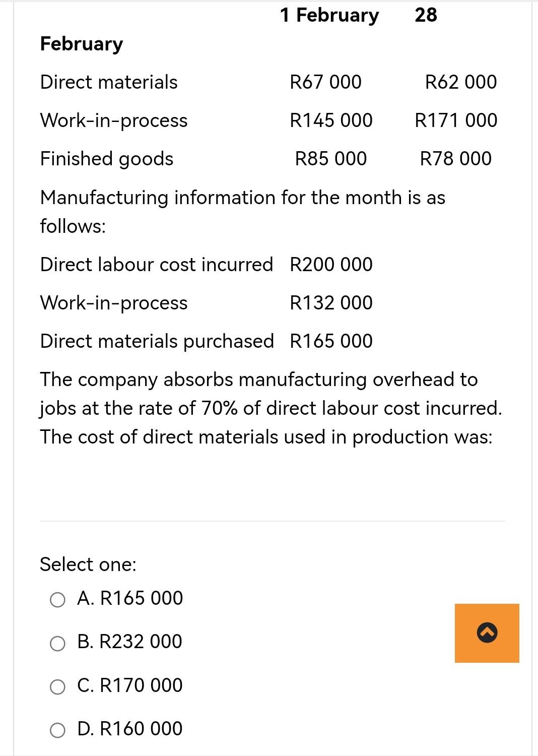Screen dimensions: 538x756
Task: Click the answer label A. R165 000
Action: point(130,598)
